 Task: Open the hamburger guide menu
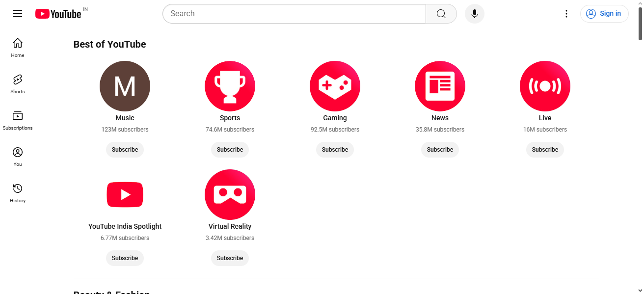click(18, 14)
